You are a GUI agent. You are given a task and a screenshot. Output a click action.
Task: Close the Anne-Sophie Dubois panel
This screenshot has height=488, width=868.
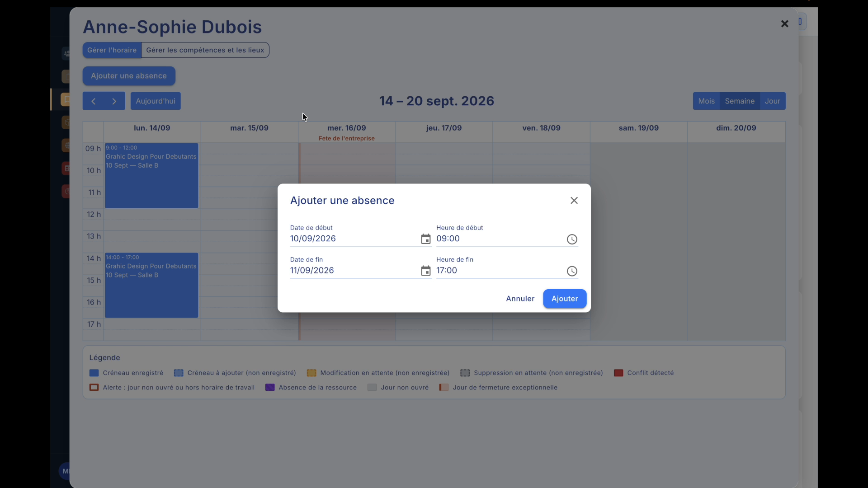coord(785,23)
